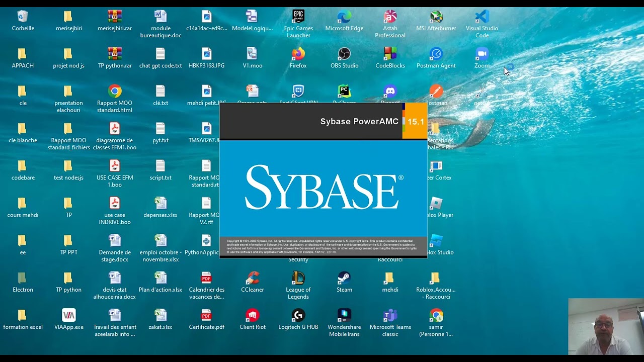Select the ee folder

tap(23, 244)
